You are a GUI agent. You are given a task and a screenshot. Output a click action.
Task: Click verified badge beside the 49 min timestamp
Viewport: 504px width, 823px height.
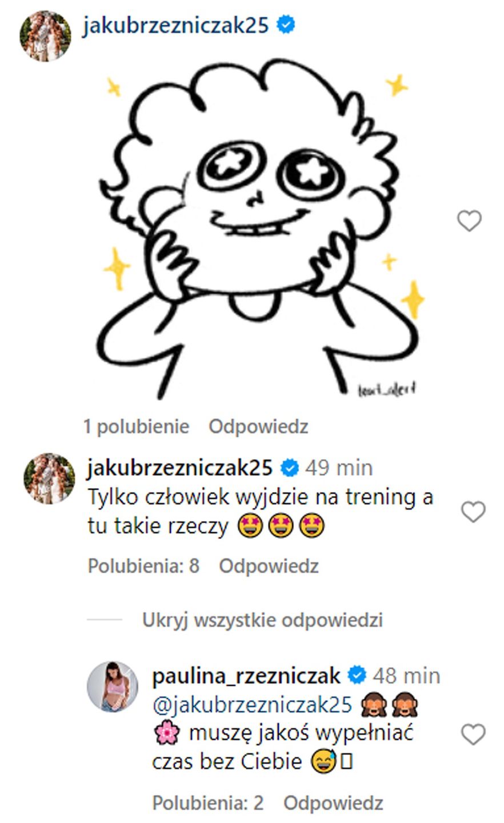pos(290,468)
